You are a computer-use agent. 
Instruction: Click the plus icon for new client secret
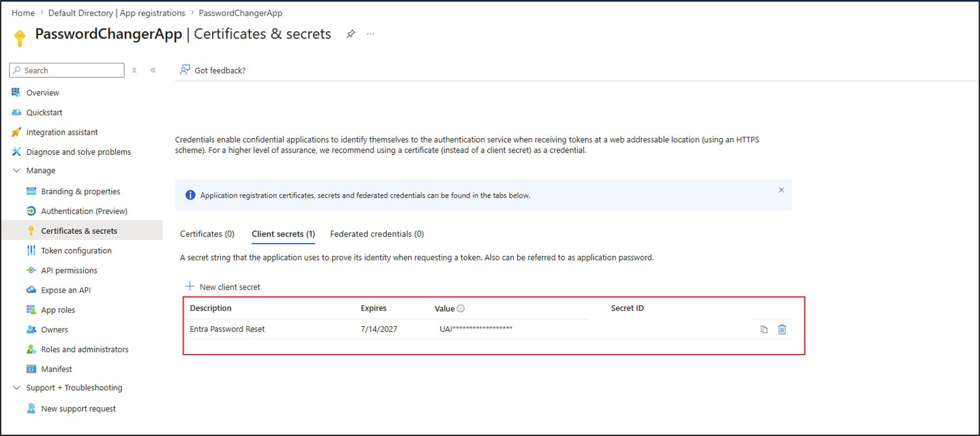click(x=190, y=287)
